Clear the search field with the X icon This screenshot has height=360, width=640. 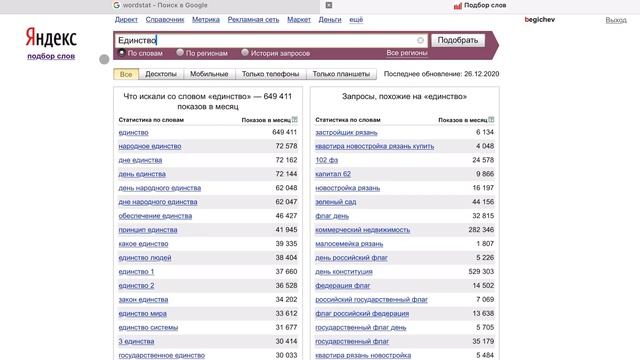pos(420,40)
